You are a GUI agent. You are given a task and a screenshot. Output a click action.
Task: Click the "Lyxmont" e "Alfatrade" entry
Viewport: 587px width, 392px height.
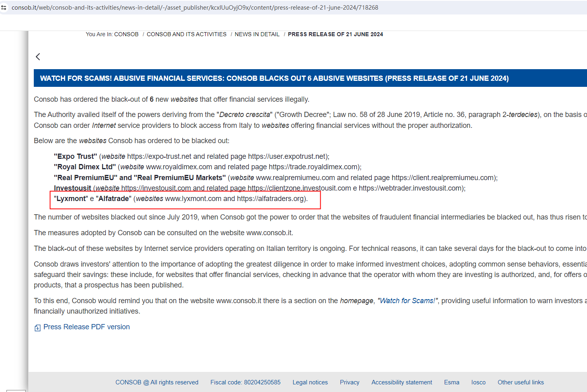[x=181, y=199]
